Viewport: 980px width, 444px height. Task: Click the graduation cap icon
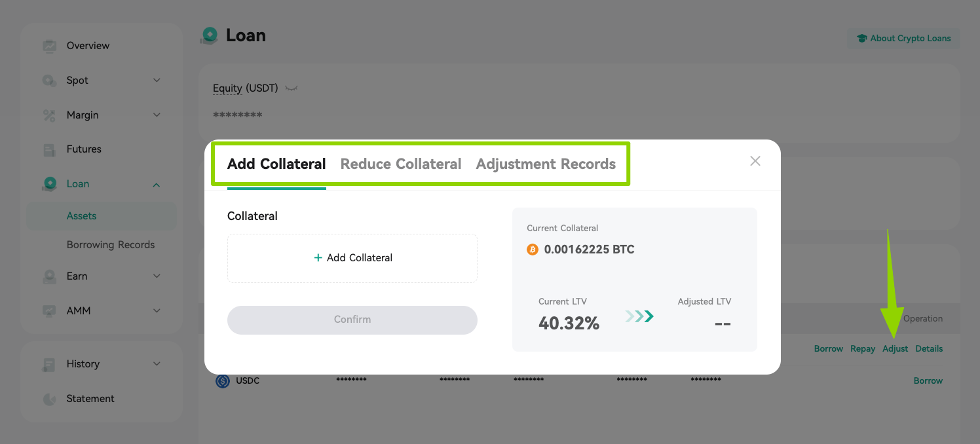(x=862, y=39)
